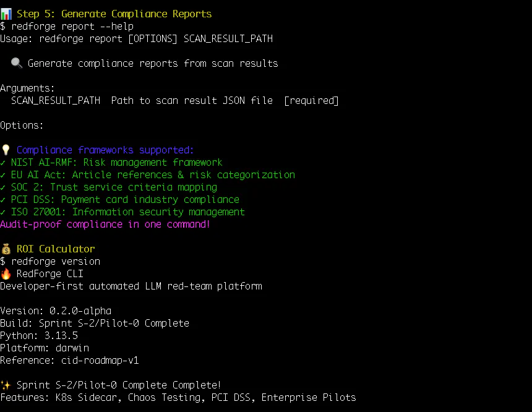Click the fire emoji next to RedForge CLI
The width and height of the screenshot is (532, 412).
[x=6, y=273]
